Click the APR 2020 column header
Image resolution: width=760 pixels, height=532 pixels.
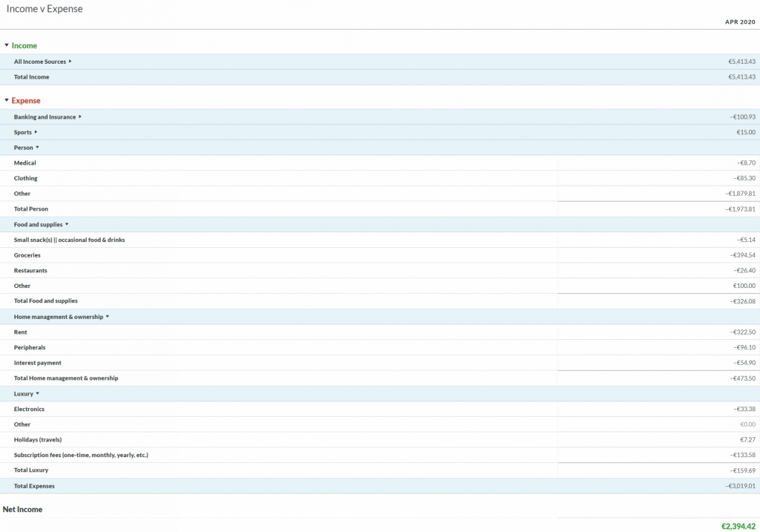(x=740, y=22)
